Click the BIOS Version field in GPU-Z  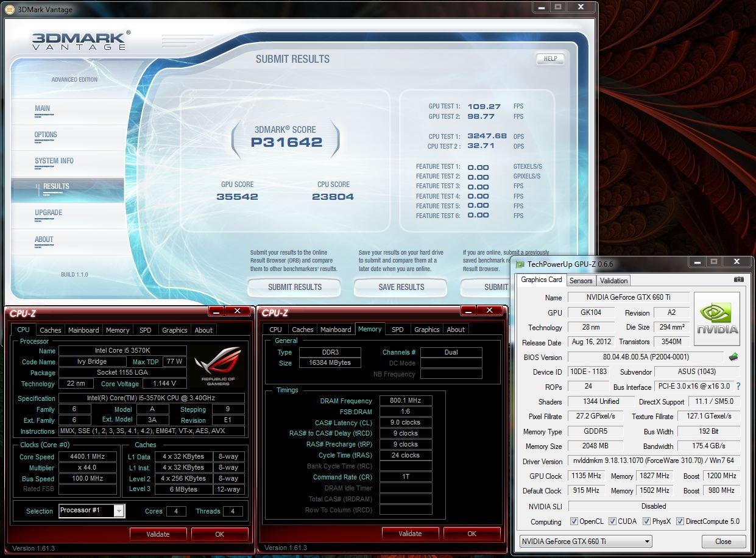646,357
